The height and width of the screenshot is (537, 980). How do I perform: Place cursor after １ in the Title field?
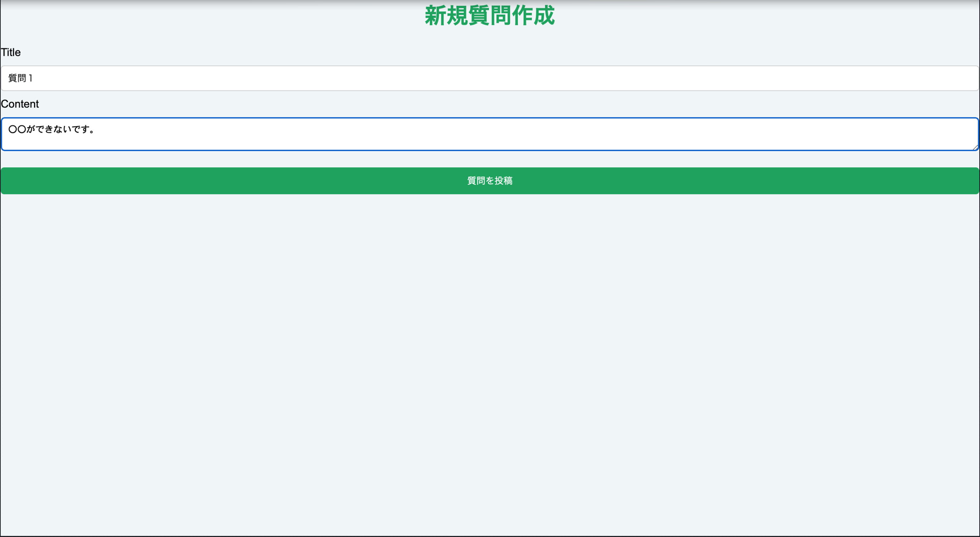pos(34,78)
